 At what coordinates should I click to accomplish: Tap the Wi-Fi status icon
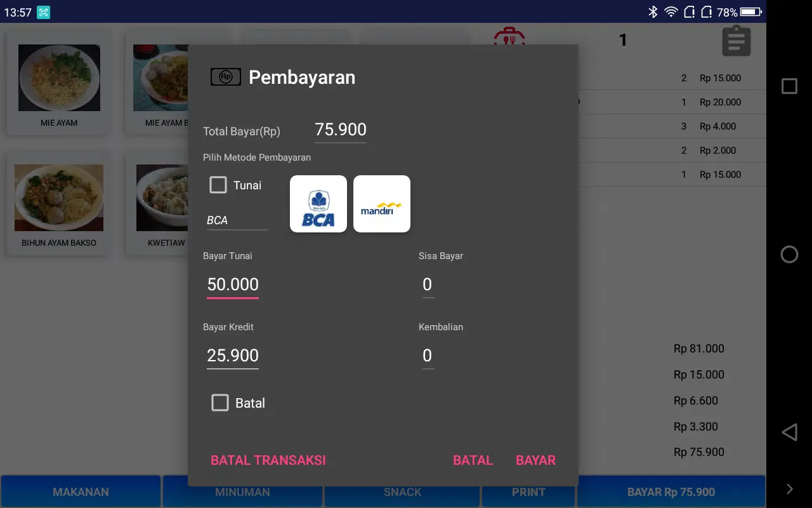click(671, 12)
